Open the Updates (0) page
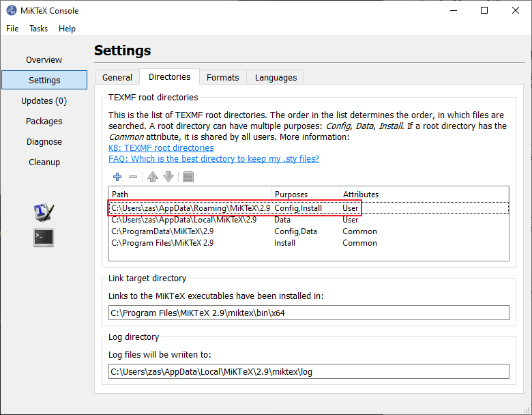532x415 pixels. 44,101
